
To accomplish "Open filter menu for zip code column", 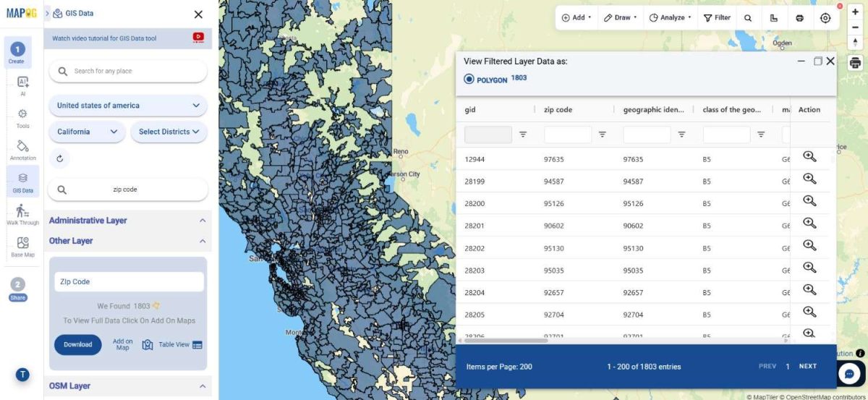I will pos(602,135).
